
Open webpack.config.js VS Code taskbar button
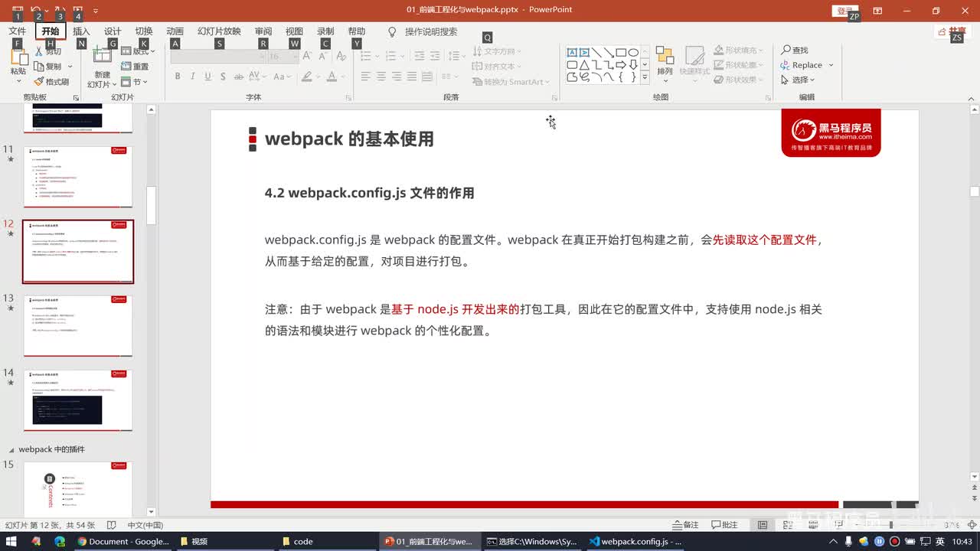pos(635,541)
